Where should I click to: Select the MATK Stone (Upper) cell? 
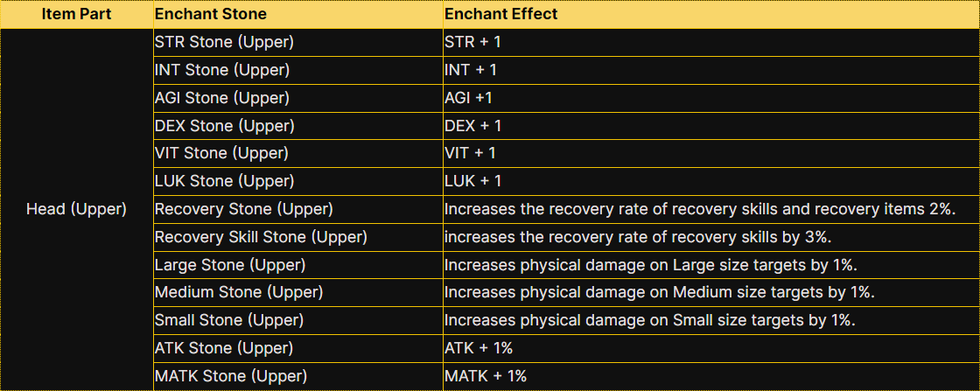(231, 376)
